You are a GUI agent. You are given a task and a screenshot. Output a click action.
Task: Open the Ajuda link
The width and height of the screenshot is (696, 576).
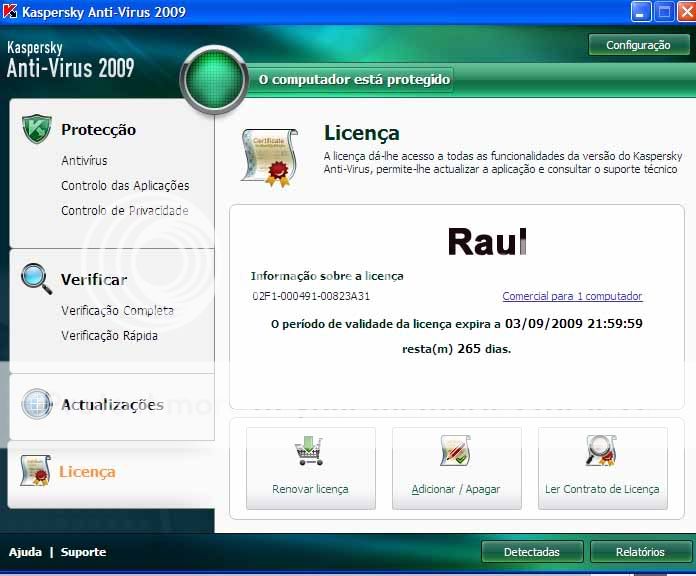pos(25,552)
